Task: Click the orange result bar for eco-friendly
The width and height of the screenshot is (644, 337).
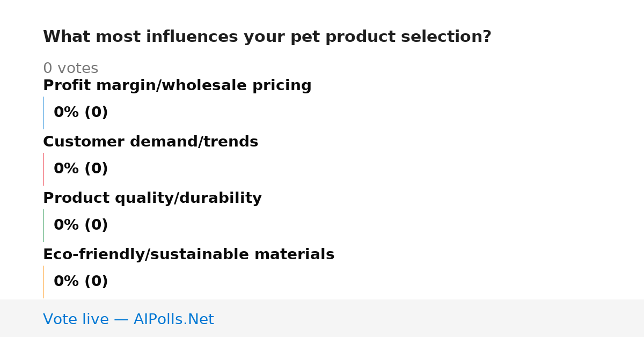Action: click(43, 282)
